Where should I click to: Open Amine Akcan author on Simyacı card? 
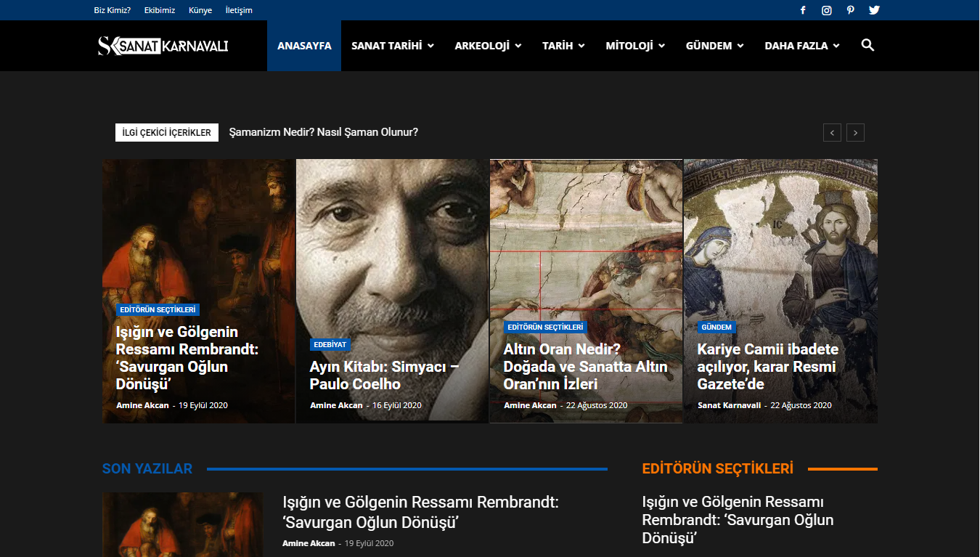point(336,405)
